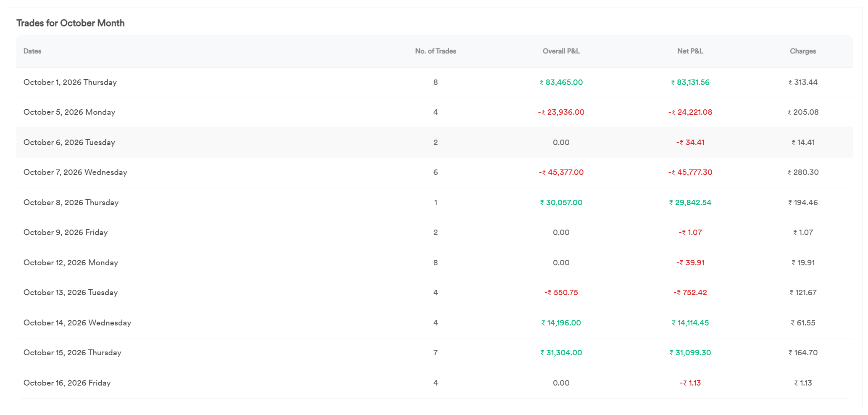Select the October 5, 2026 Monday row date
This screenshot has height=415, width=868.
(x=69, y=112)
